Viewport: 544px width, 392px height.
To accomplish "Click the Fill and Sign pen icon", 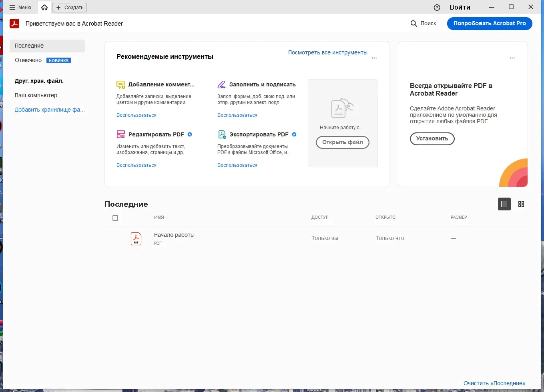I will tap(221, 85).
